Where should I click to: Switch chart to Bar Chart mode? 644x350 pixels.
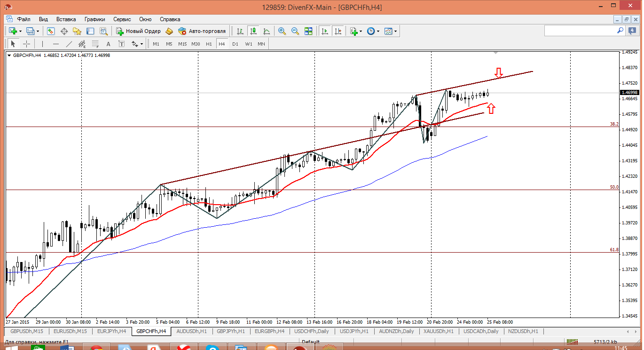coord(240,31)
